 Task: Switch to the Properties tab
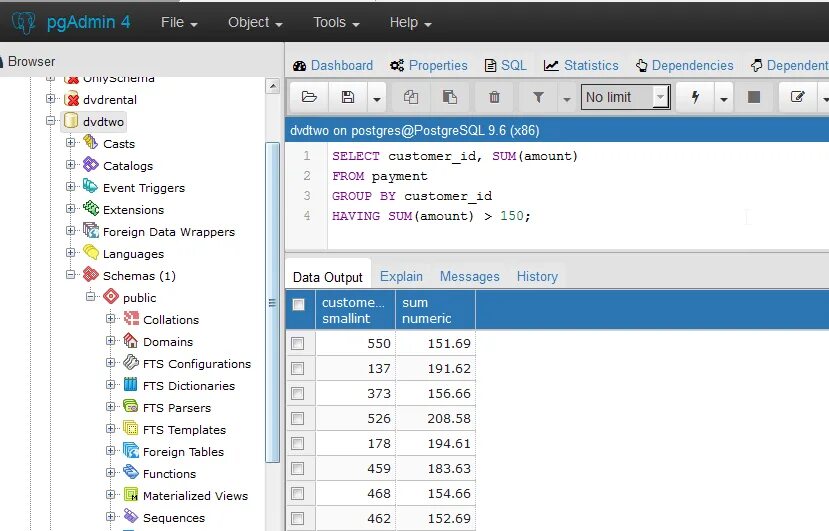429,66
